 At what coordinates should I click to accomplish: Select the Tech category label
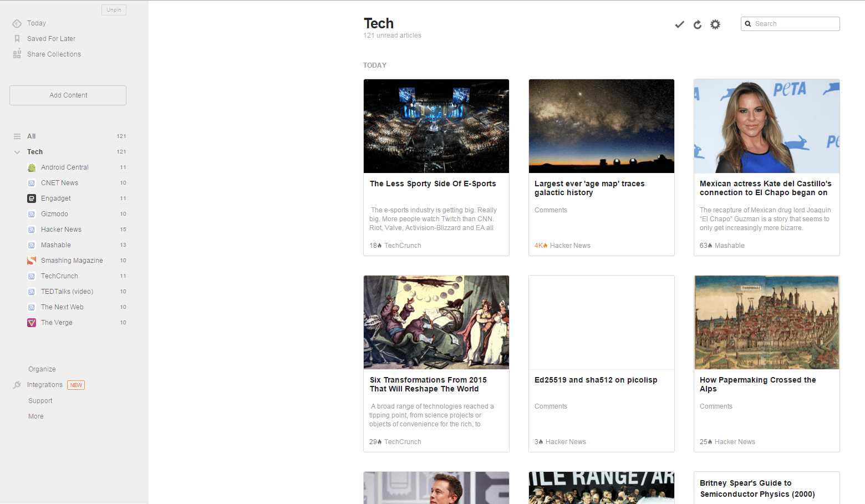click(x=35, y=152)
